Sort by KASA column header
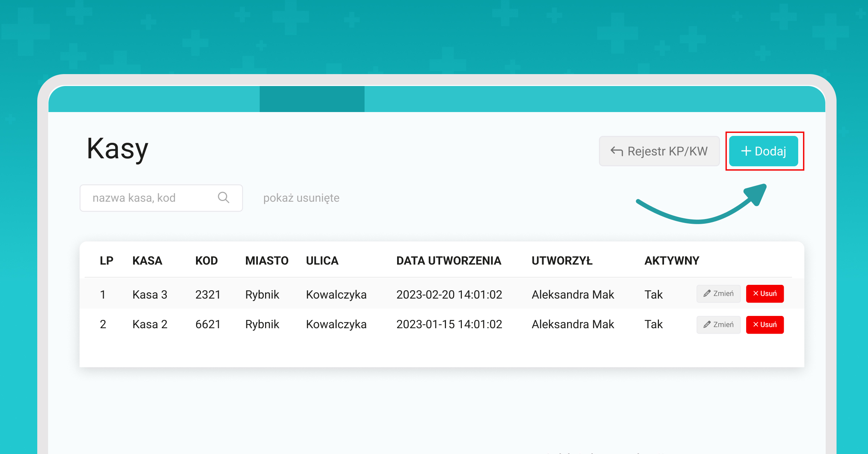 tap(147, 261)
